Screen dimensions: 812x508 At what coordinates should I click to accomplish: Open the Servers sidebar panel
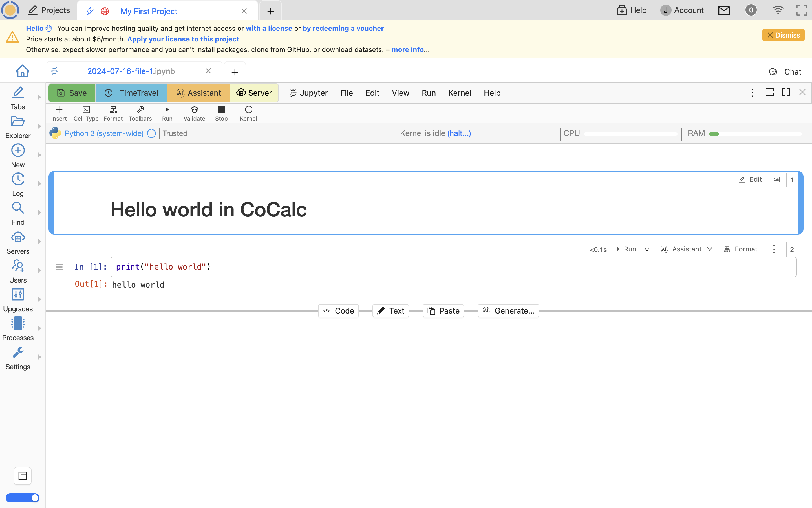[18, 243]
